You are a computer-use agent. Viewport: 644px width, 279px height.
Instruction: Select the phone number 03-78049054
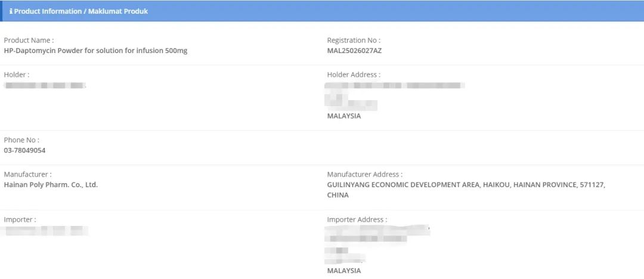tap(24, 151)
